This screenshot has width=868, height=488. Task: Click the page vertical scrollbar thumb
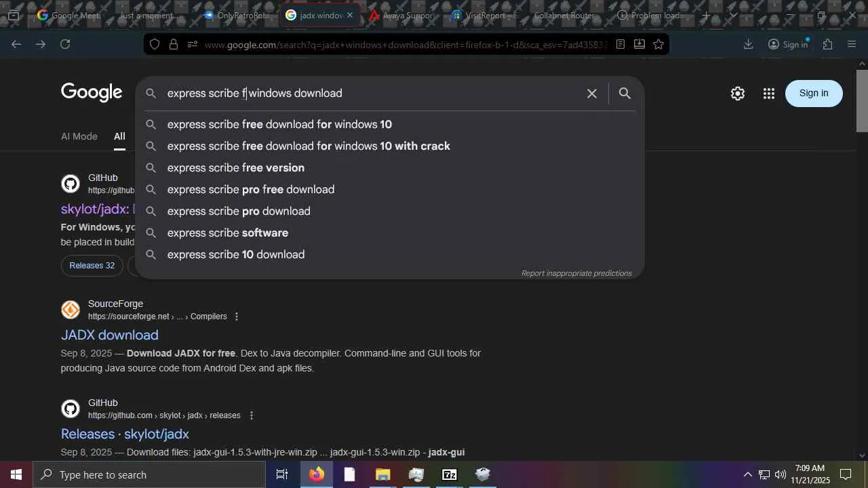click(x=862, y=100)
